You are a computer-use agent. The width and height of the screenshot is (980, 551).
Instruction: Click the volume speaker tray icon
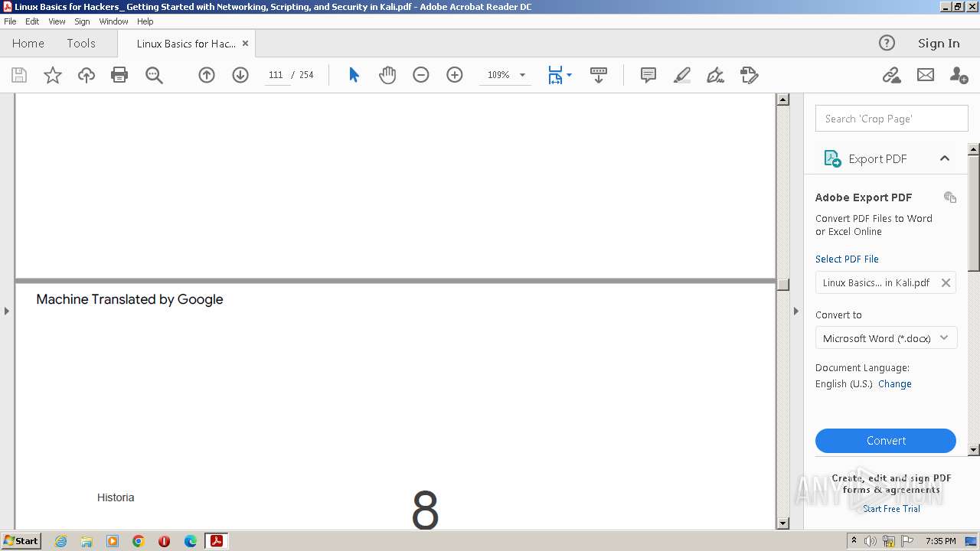871,541
